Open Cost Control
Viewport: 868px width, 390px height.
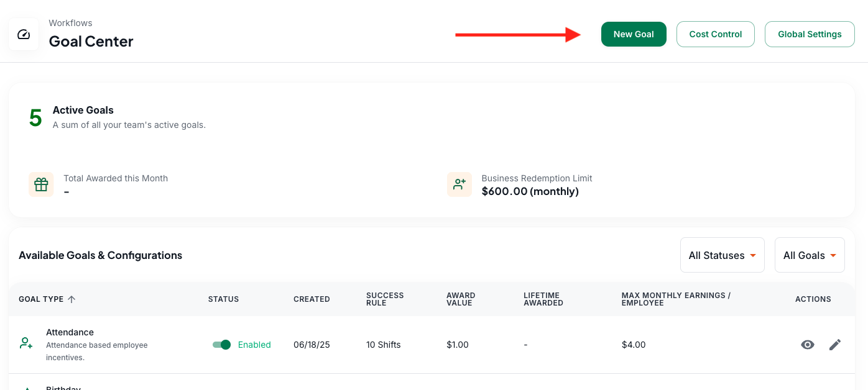coord(716,34)
